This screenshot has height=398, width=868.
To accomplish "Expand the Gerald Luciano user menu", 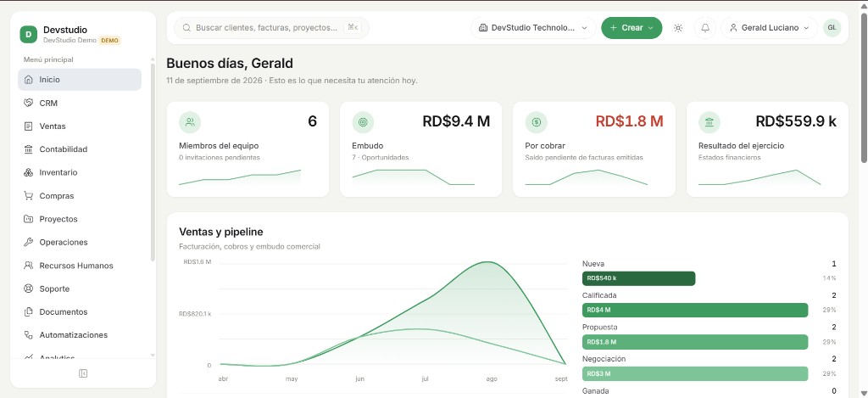I will 769,28.
